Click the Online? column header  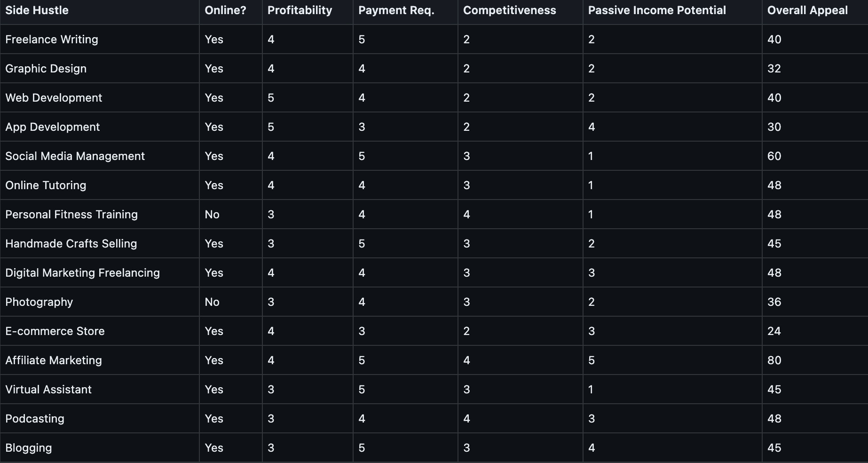pos(225,10)
